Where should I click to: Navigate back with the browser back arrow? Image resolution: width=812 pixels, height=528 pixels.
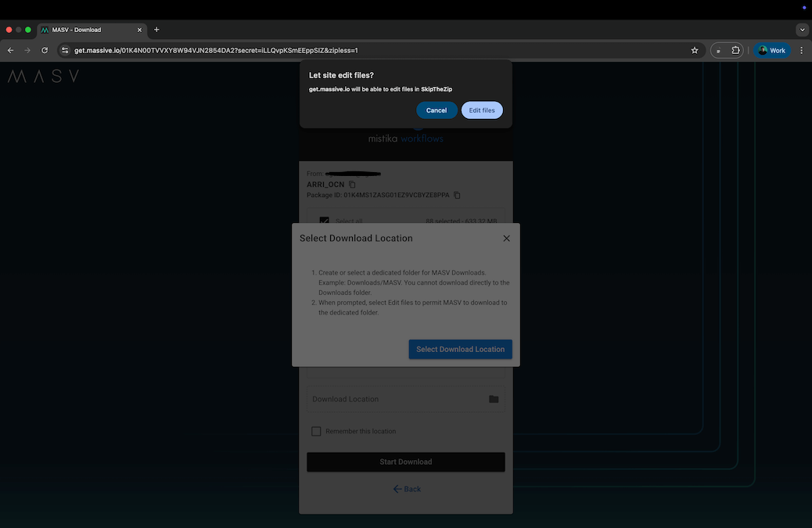tap(10, 50)
